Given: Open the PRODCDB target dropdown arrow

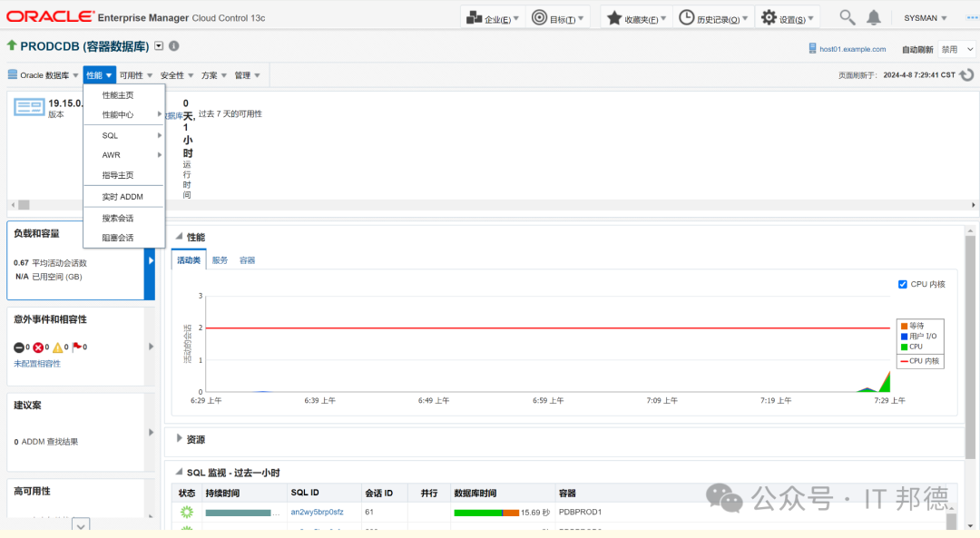Looking at the screenshot, I should (159, 45).
